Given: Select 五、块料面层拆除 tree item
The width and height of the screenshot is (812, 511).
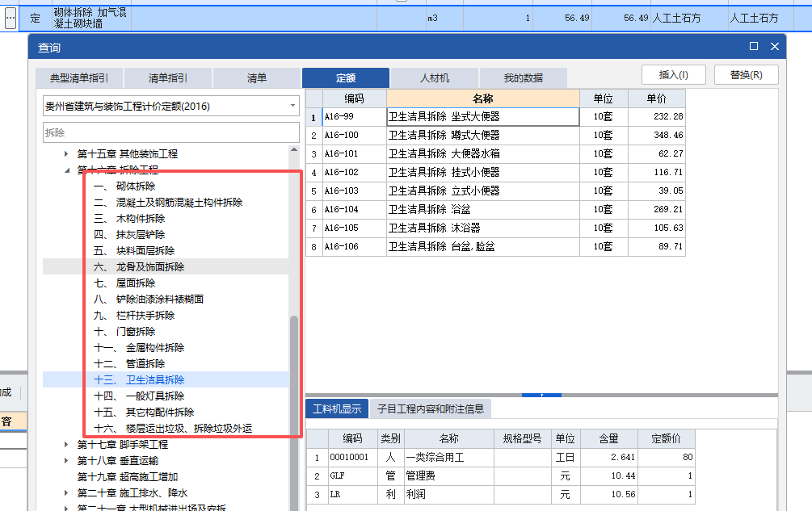Looking at the screenshot, I should pos(134,251).
